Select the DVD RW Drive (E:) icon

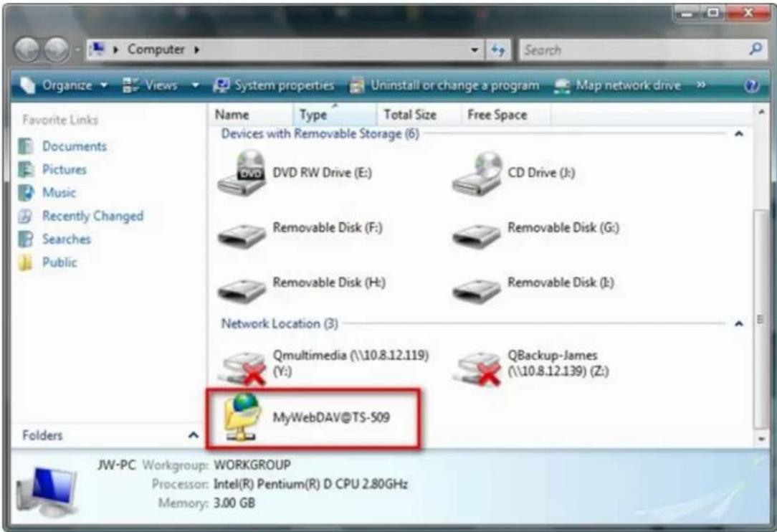242,173
